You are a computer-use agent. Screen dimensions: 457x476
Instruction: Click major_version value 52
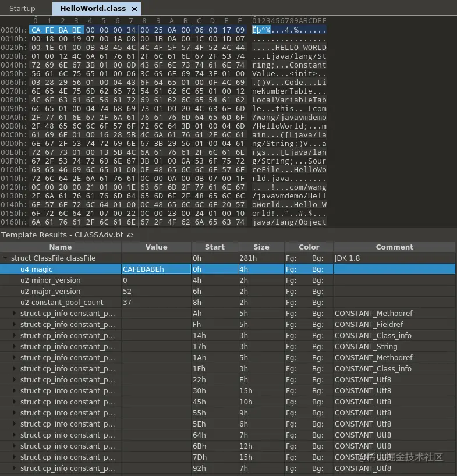click(127, 292)
